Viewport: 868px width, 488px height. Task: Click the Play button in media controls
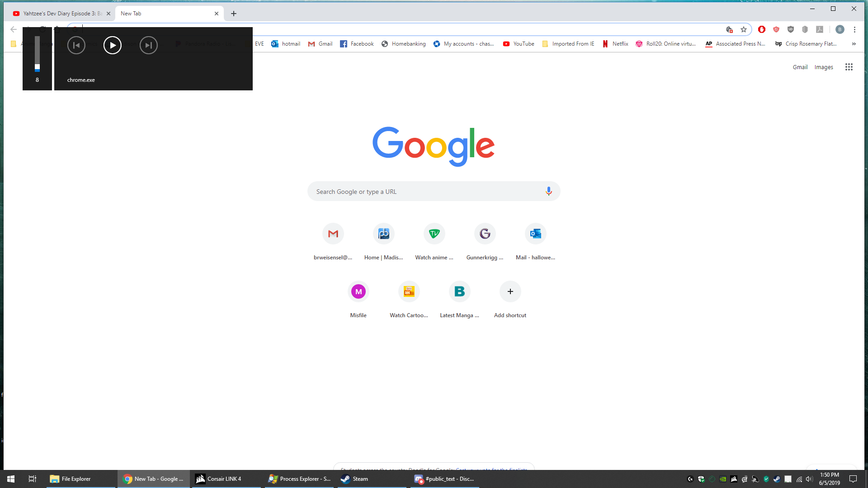click(x=112, y=45)
